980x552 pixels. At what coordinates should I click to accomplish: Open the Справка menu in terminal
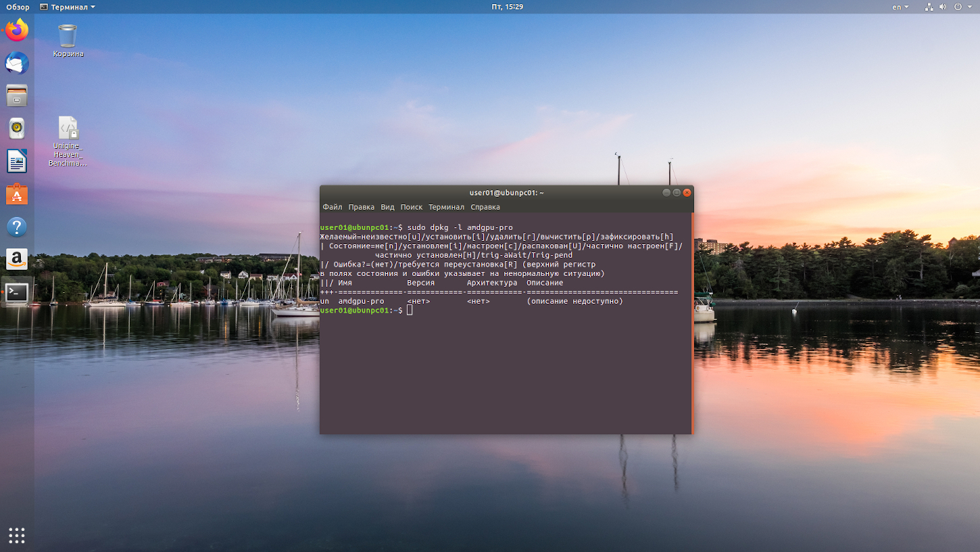point(485,207)
